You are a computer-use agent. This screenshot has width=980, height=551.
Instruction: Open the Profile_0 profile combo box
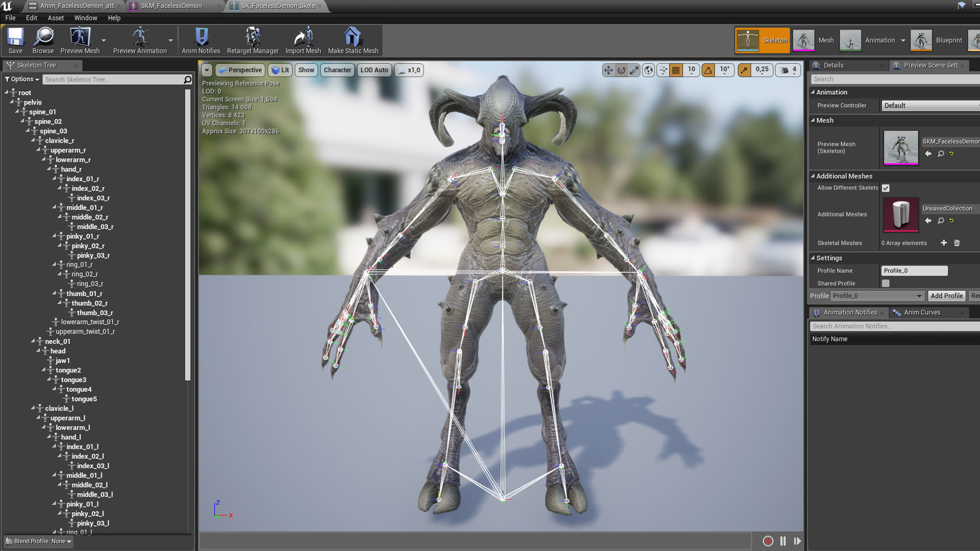[x=877, y=296]
